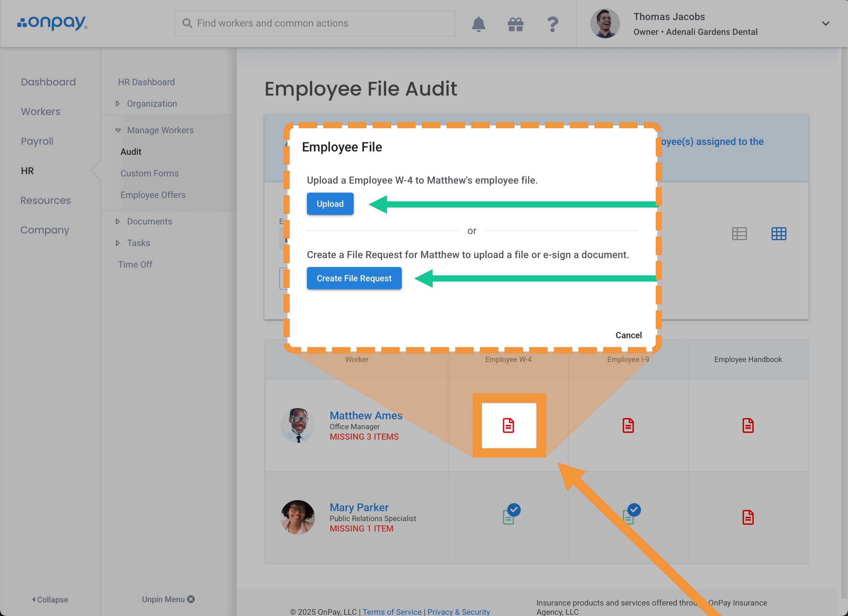Open the Thomas Jacobs account dropdown
The image size is (848, 616).
[x=826, y=23]
